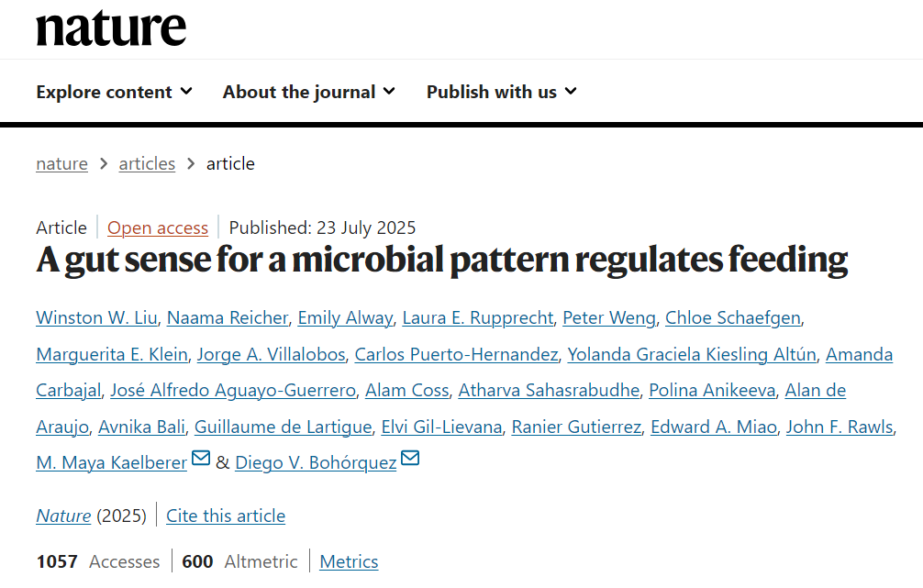This screenshot has height=588, width=923.
Task: Go to nature breadcrumb link
Action: 61,163
